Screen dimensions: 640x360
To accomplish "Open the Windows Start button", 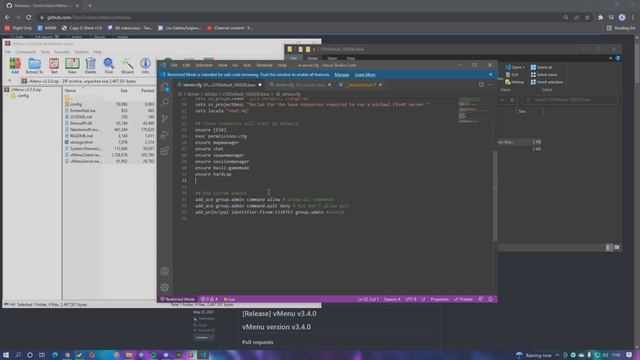I will pos(6,355).
